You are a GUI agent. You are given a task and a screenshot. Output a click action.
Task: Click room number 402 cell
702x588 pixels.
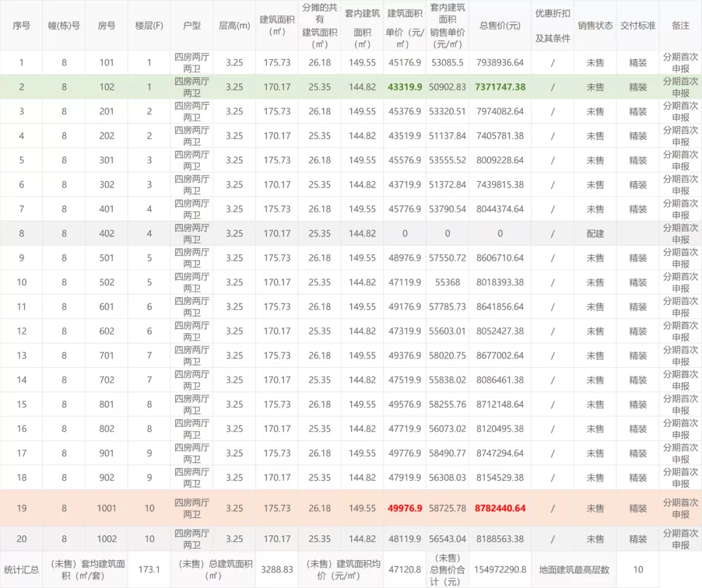tap(107, 233)
